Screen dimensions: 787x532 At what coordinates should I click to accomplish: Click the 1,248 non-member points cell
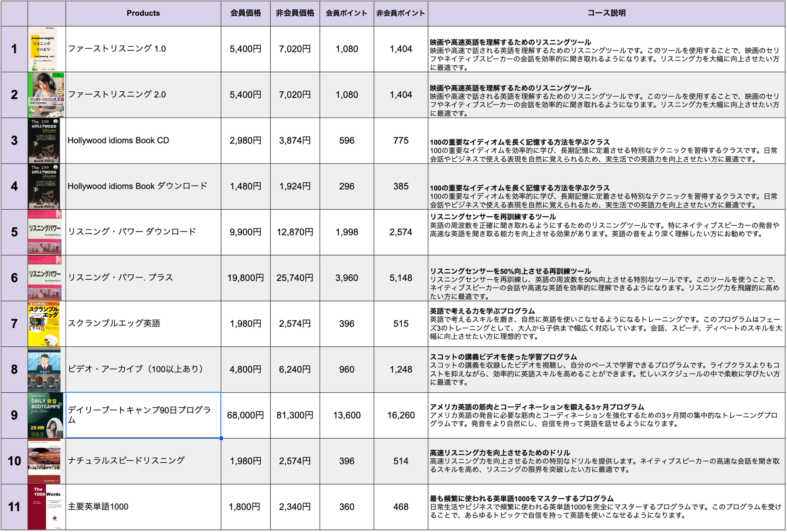click(401, 370)
